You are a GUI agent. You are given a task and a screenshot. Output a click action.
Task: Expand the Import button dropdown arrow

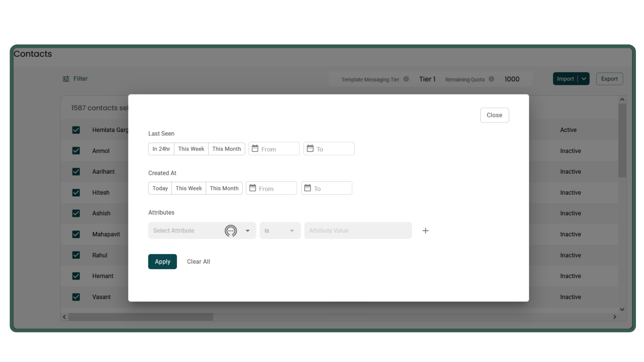584,79
